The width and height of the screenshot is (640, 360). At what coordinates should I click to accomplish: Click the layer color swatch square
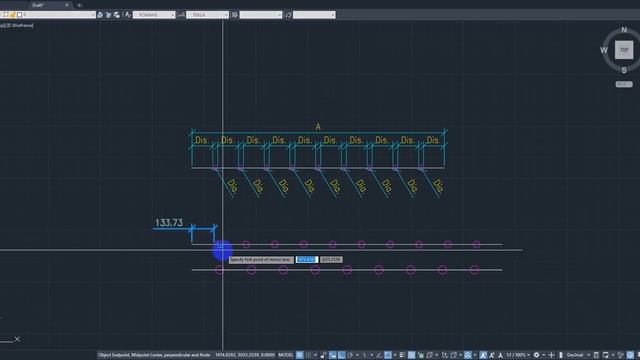tap(19, 15)
